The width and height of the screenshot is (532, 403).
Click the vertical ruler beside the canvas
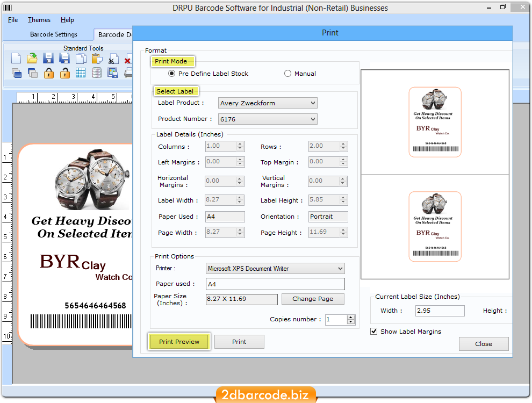point(7,243)
